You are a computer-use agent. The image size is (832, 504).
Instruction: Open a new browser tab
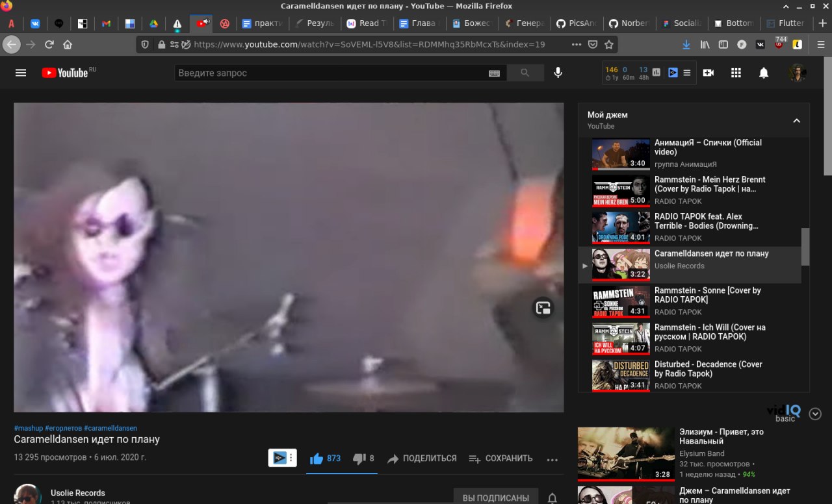click(x=822, y=23)
